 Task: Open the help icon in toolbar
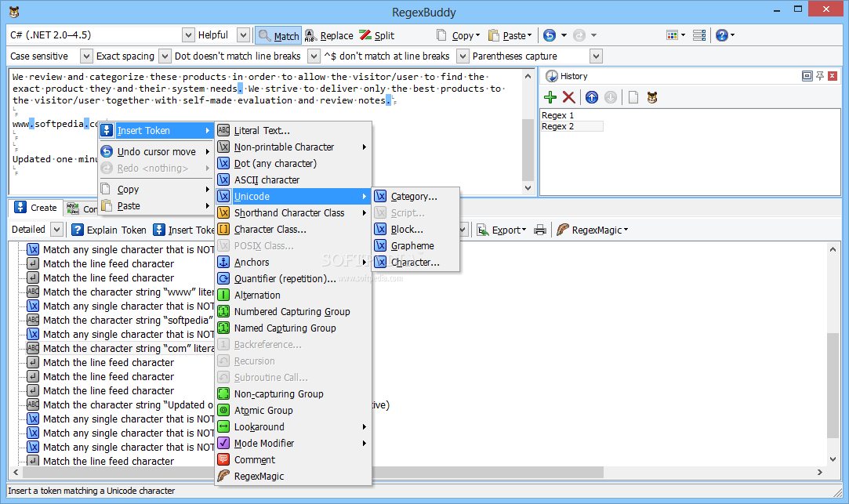(722, 35)
